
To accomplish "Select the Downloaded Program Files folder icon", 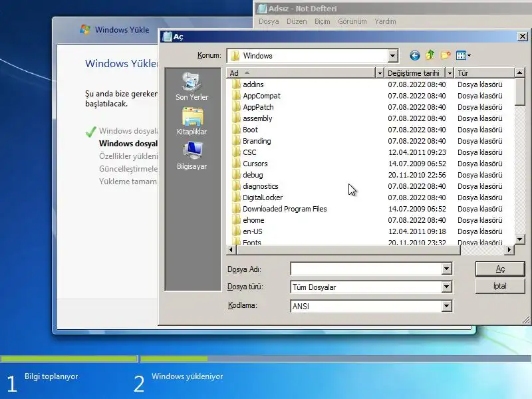I will 236,209.
